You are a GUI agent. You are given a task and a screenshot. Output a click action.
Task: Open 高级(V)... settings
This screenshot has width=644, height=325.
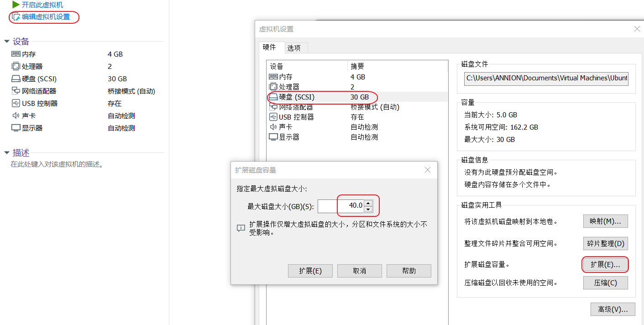[613, 309]
